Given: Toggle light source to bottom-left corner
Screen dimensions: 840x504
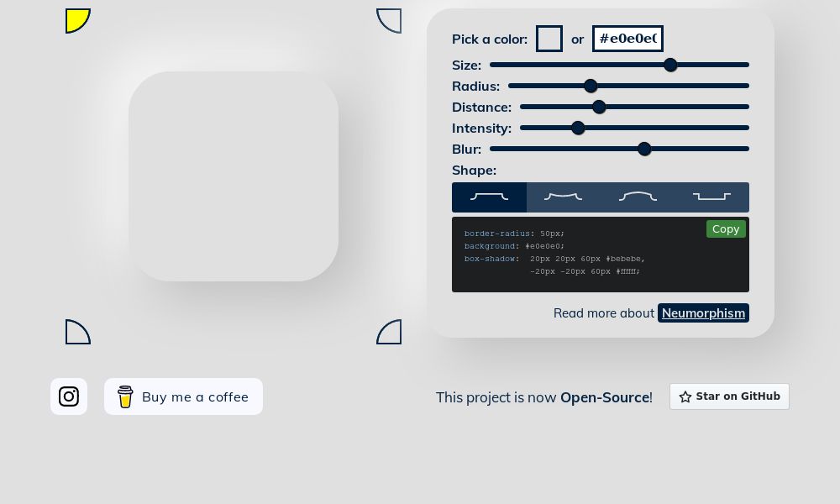Looking at the screenshot, I should point(77,332).
